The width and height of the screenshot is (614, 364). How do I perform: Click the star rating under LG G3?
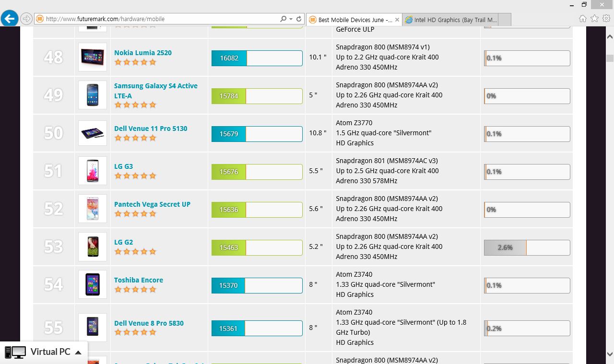(135, 176)
